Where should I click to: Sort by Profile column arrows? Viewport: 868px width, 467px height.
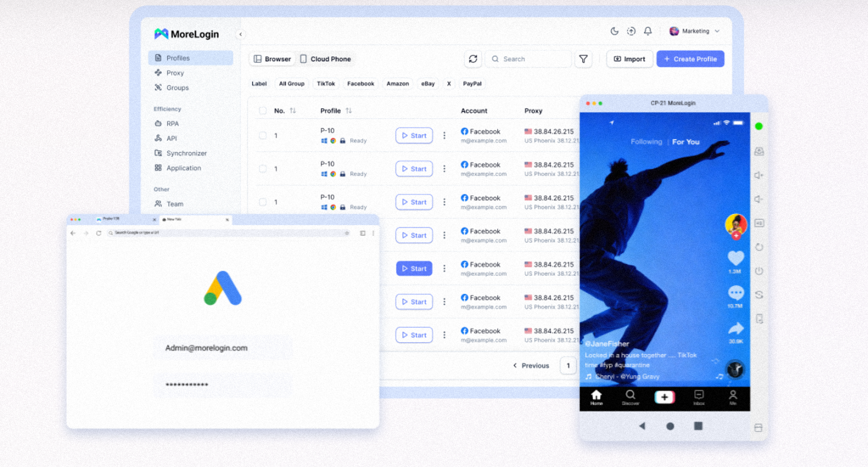(349, 111)
